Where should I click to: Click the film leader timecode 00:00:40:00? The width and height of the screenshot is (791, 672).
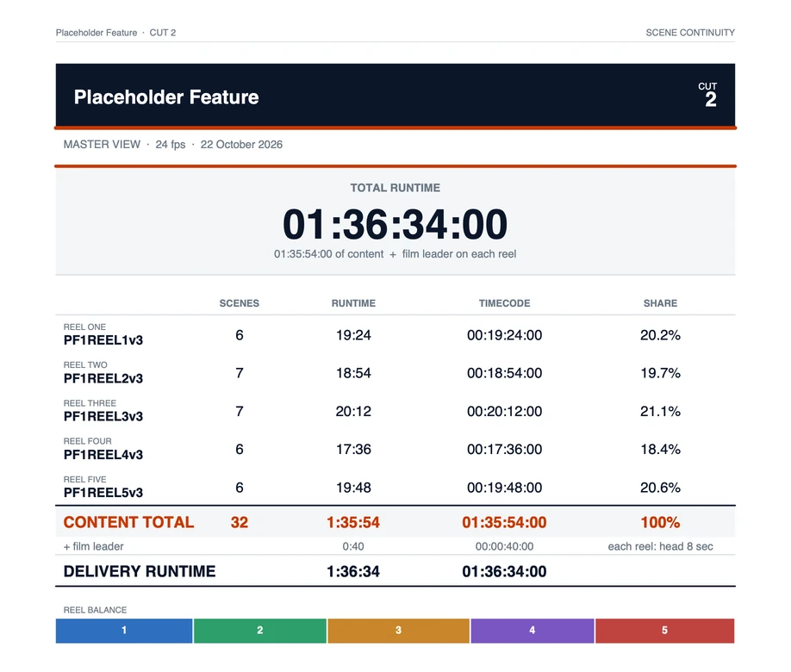pyautogui.click(x=504, y=546)
